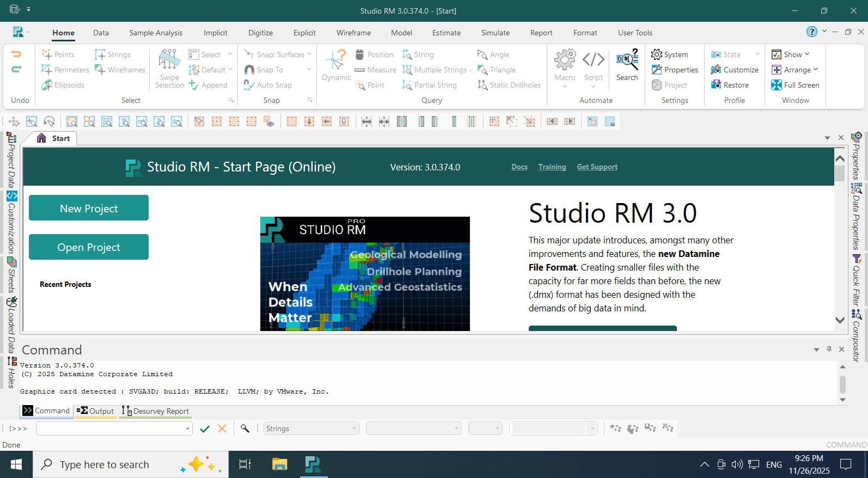This screenshot has height=478, width=868.
Task: Select Wireframes in the Select group
Action: [x=120, y=70]
